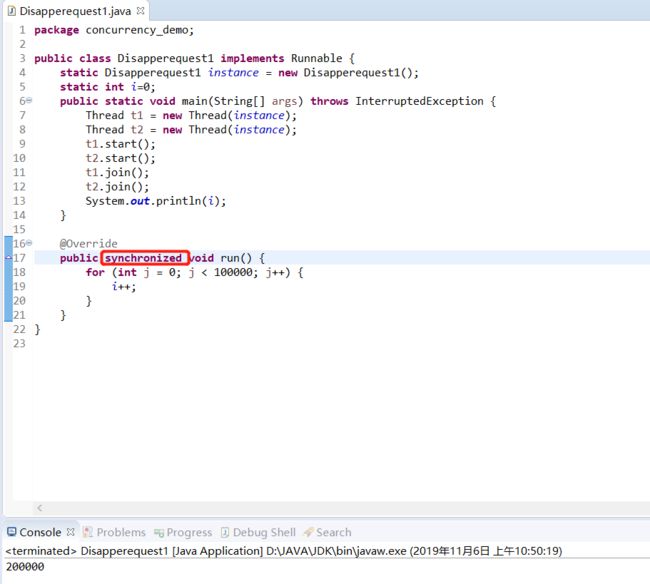
Task: Click line number 13 in the gutter
Action: 19,201
